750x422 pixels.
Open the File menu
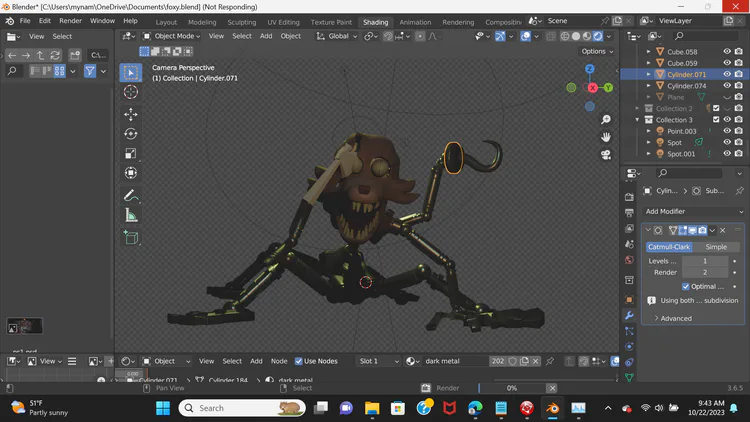pos(25,21)
